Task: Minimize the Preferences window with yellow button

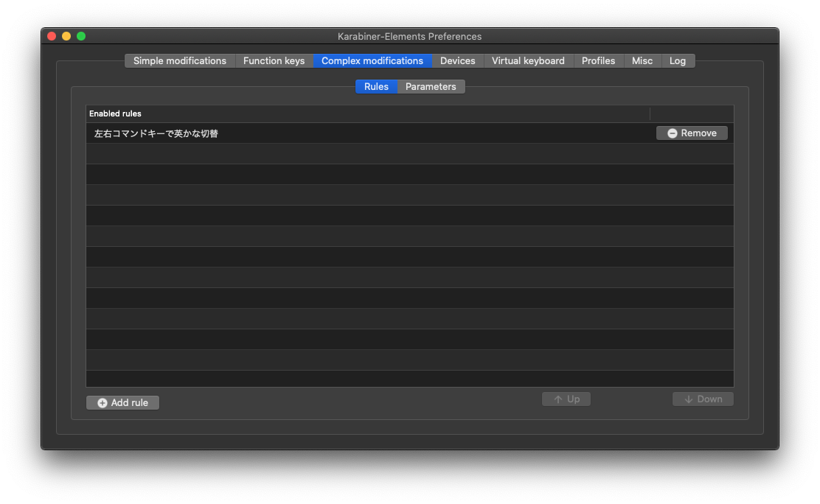Action: 66,36
